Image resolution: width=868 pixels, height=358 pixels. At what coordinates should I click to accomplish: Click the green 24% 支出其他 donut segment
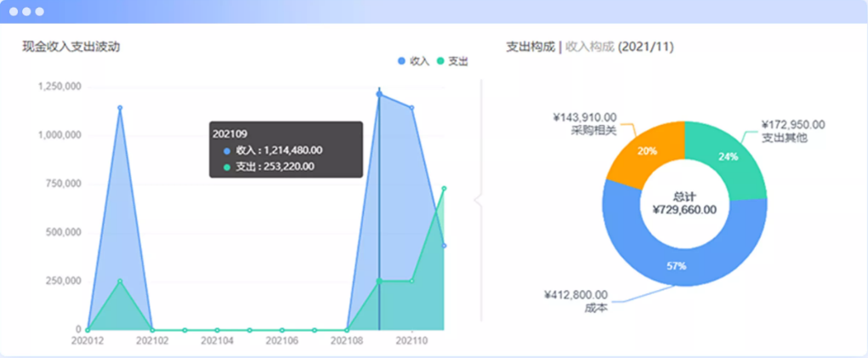[728, 156]
